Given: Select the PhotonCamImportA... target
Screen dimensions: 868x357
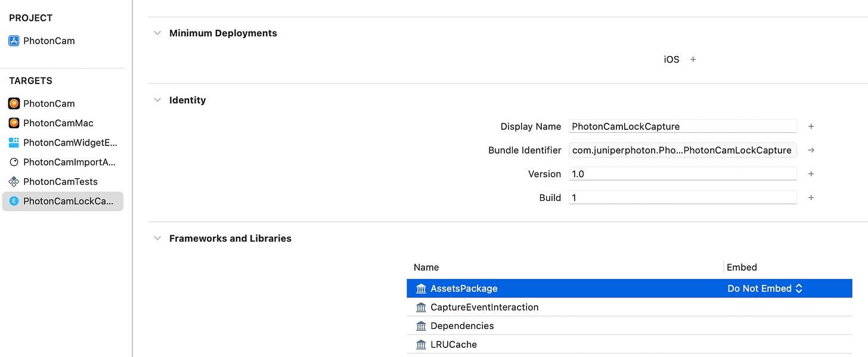Looking at the screenshot, I should tap(63, 162).
